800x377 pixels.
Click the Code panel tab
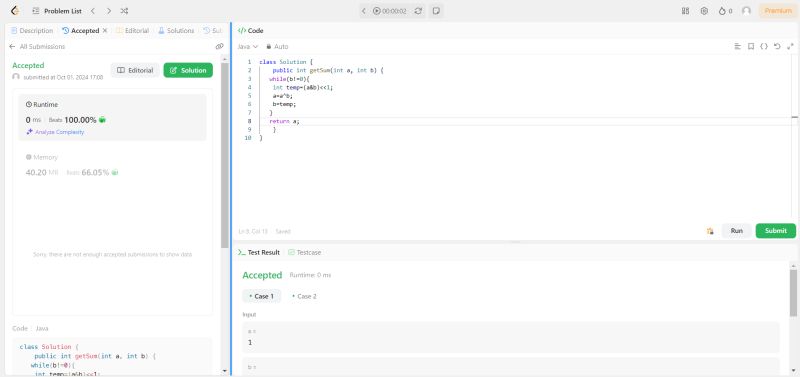251,31
